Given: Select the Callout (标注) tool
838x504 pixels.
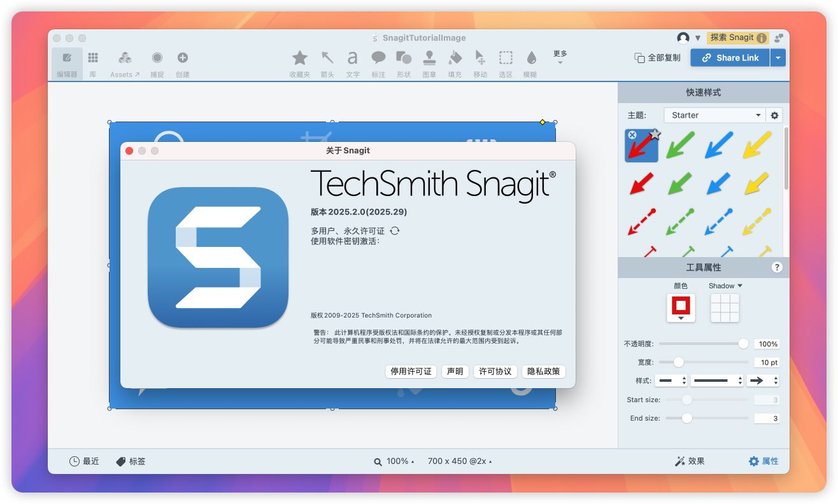Looking at the screenshot, I should coord(378,64).
